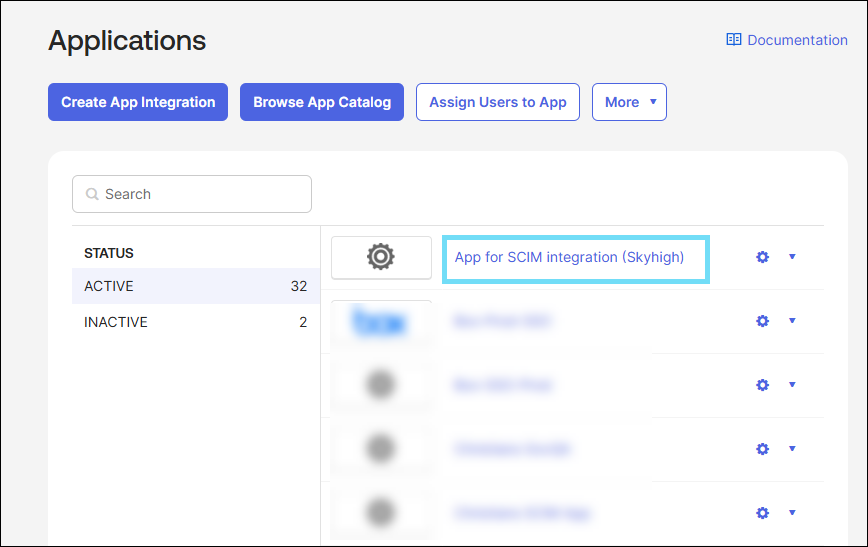868x547 pixels.
Task: Click the Create App Integration button
Action: click(x=138, y=102)
